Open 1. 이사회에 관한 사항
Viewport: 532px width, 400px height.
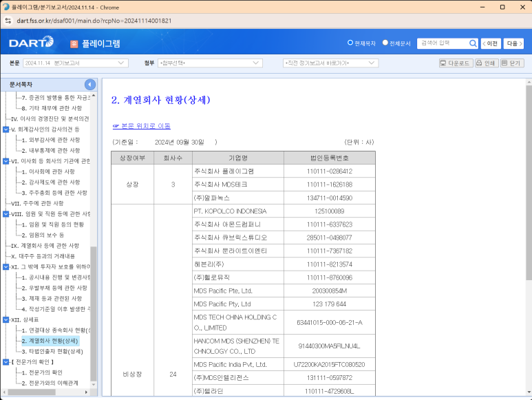pyautogui.click(x=48, y=171)
